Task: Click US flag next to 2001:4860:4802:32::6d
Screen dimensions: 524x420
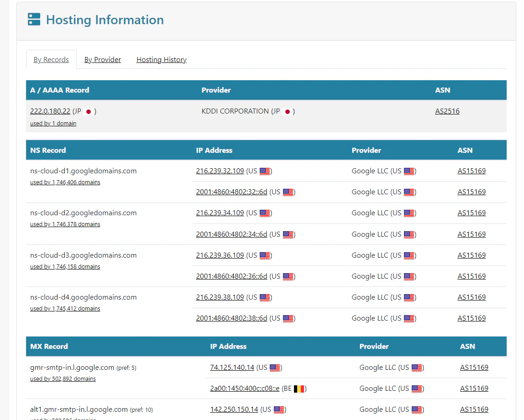Action: pos(288,192)
